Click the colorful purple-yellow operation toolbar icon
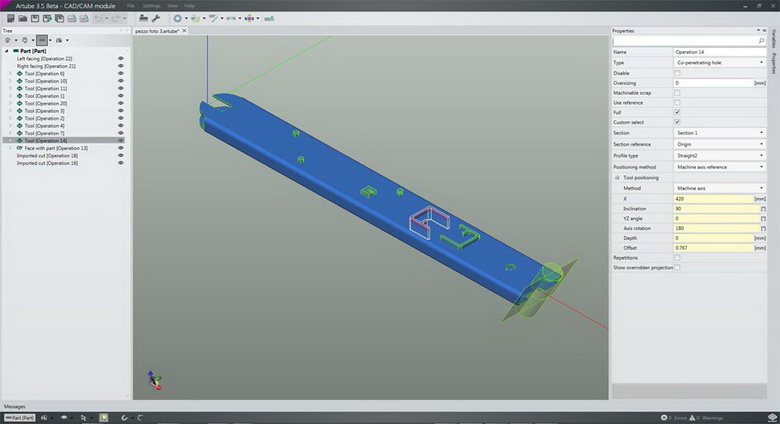This screenshot has width=780, height=424. point(249,18)
